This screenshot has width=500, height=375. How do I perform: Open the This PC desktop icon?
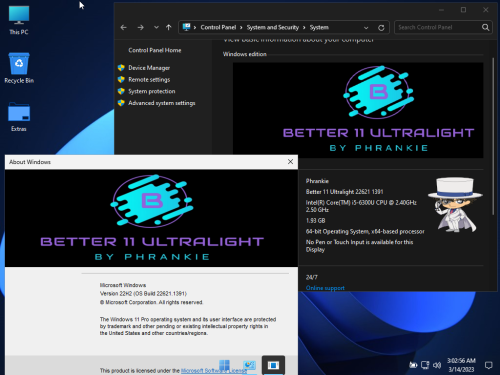(19, 20)
